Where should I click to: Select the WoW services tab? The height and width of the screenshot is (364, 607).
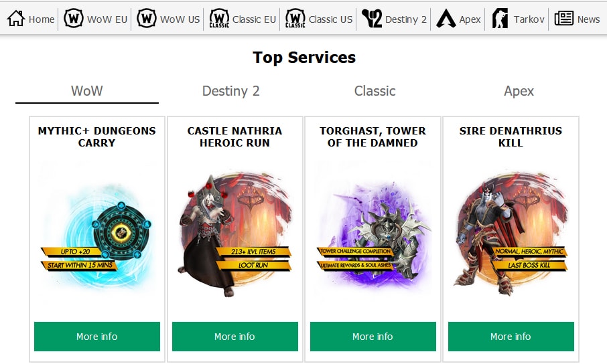tap(86, 91)
